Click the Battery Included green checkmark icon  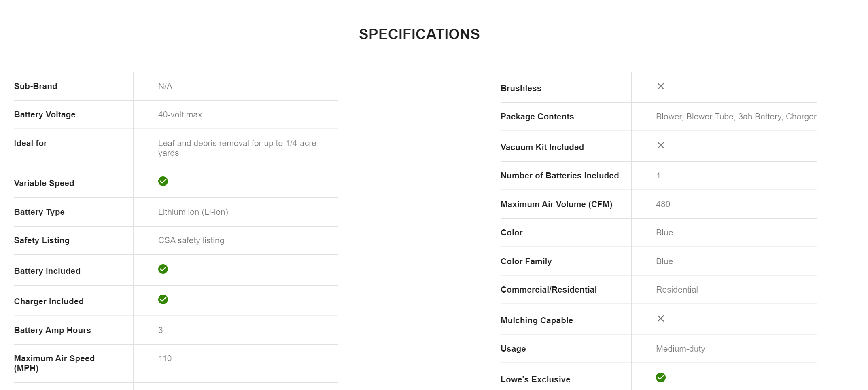[163, 269]
